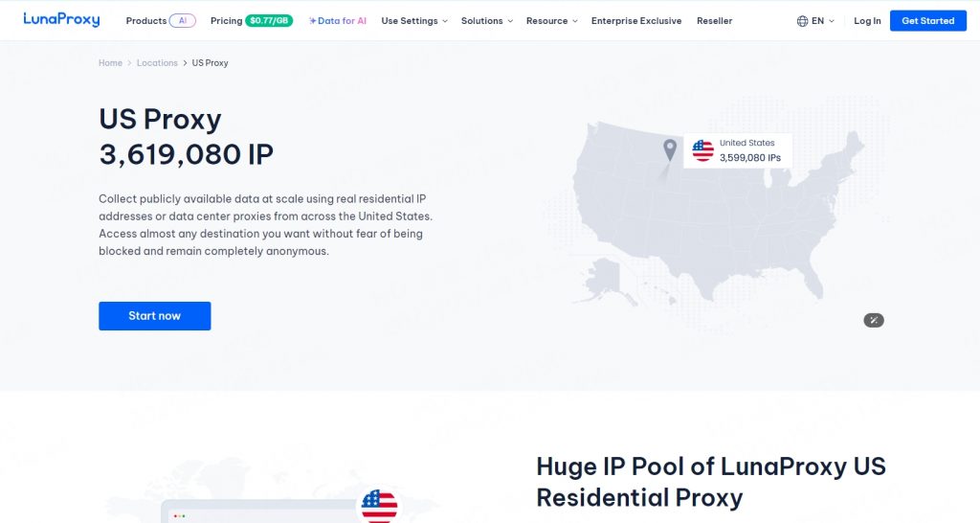Click the dark edit pencil badge near map
The height and width of the screenshot is (523, 980).
(x=874, y=320)
